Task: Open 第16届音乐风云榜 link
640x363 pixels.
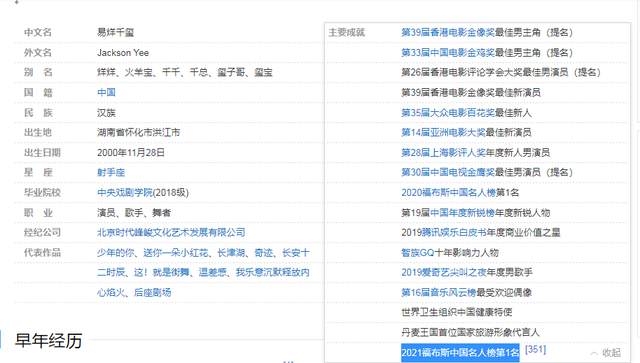Action: (x=439, y=292)
